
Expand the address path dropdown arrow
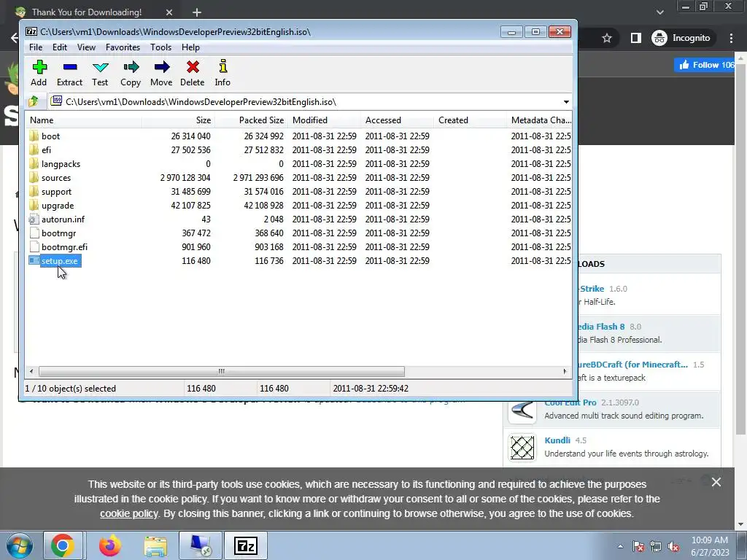(566, 102)
